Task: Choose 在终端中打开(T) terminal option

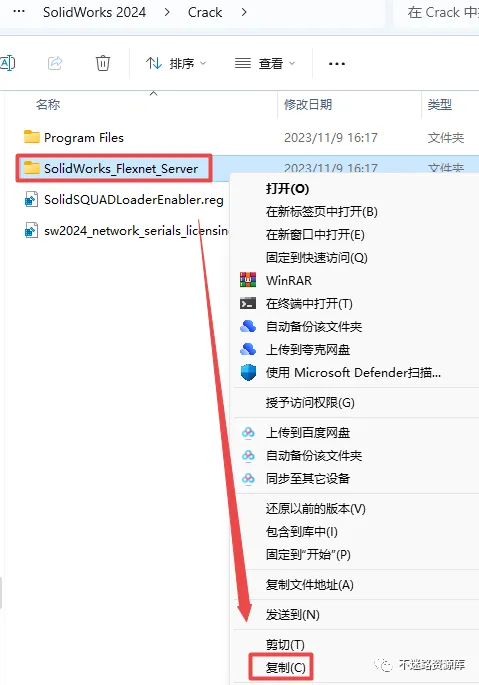Action: click(309, 304)
